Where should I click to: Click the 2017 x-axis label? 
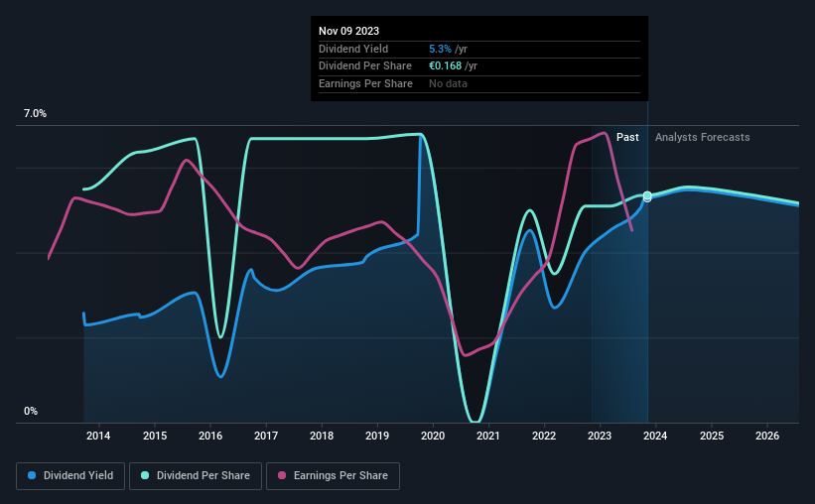pos(266,436)
